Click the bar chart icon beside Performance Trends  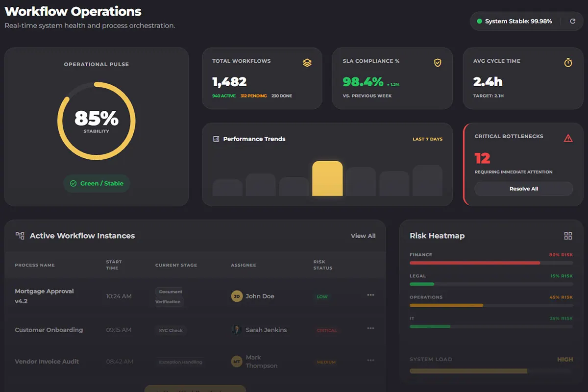click(x=216, y=139)
